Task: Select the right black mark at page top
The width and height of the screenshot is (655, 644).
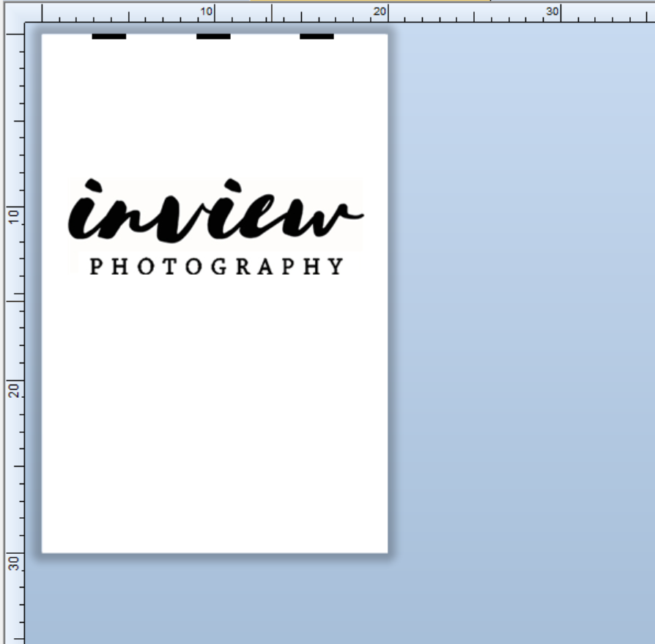Action: point(317,36)
